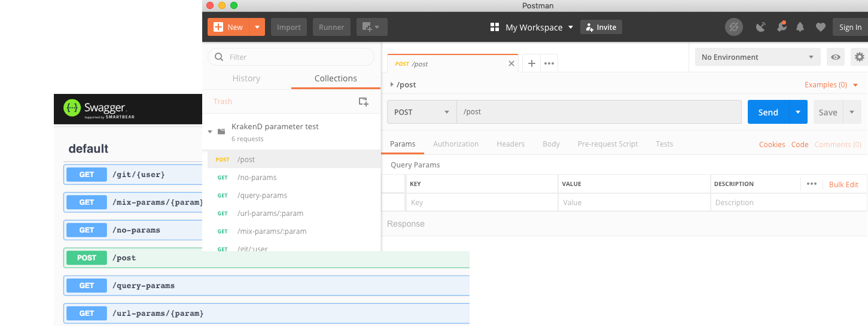Open the new window dropdown icon
This screenshot has width=868, height=326.
coord(372,27)
